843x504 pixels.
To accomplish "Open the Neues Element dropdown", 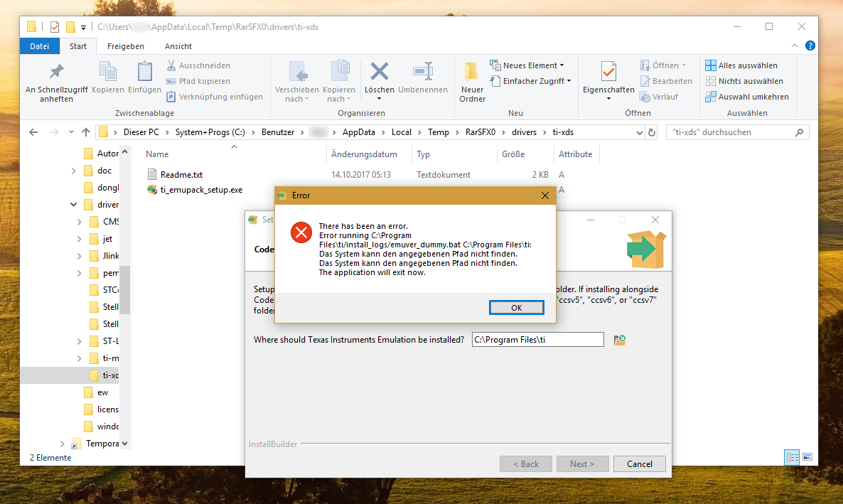I will point(527,65).
